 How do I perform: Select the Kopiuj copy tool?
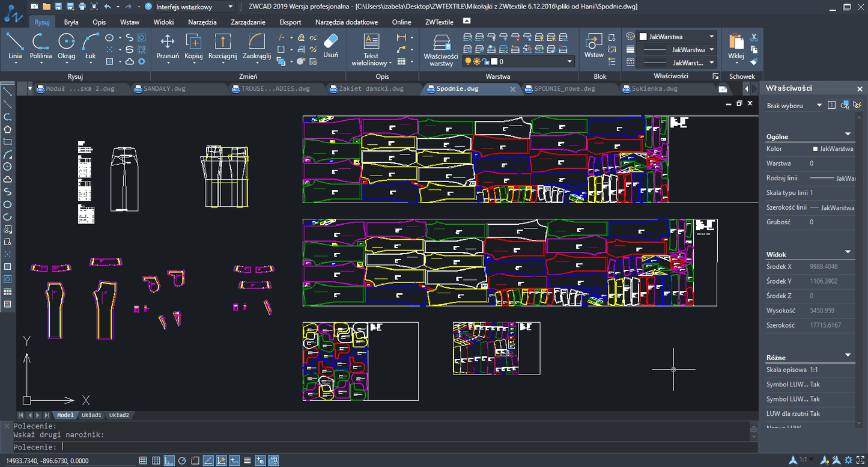[x=193, y=46]
